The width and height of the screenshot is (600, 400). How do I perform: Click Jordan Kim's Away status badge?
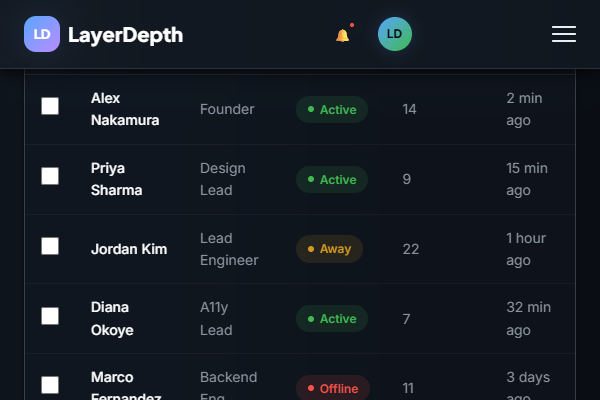pos(329,249)
